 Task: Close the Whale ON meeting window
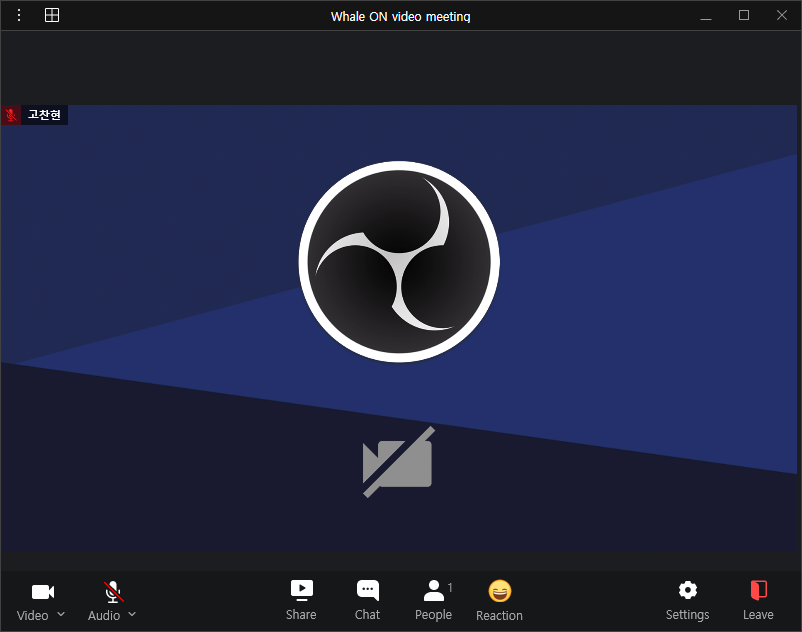[x=782, y=15]
